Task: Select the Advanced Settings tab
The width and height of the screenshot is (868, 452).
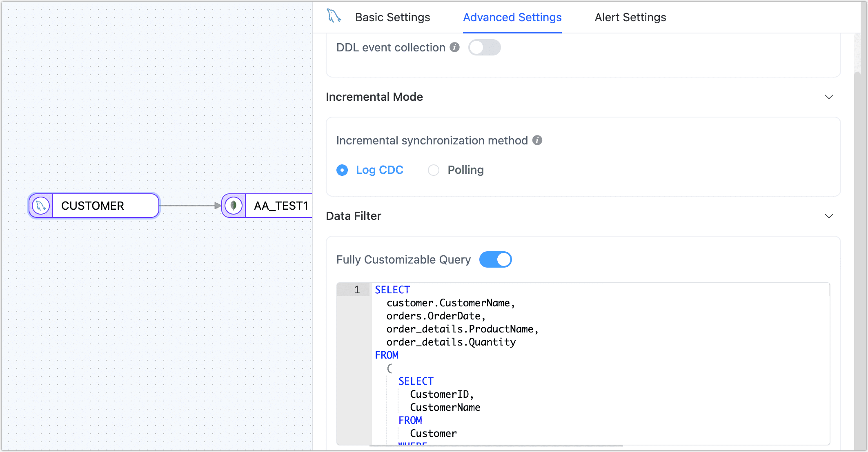Action: [x=512, y=17]
